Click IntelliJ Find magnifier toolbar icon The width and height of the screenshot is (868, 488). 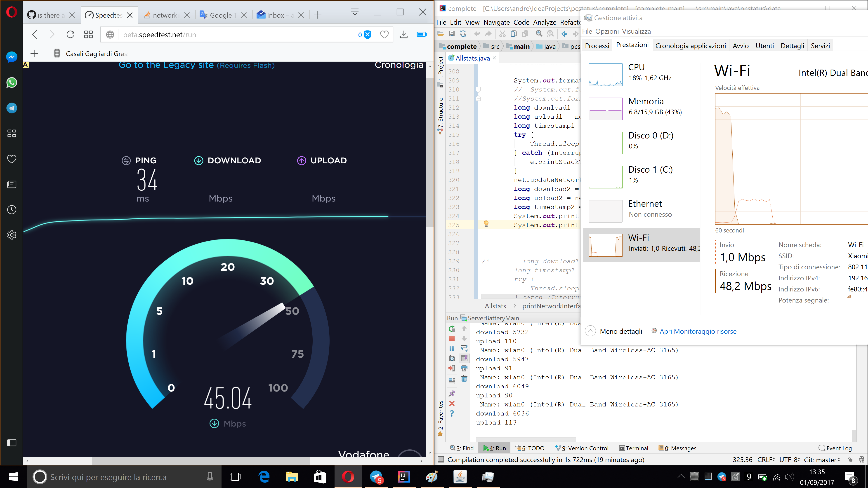(539, 34)
